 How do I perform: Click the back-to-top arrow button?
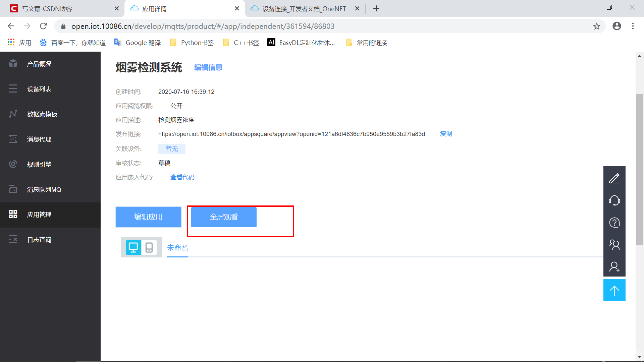[614, 290]
